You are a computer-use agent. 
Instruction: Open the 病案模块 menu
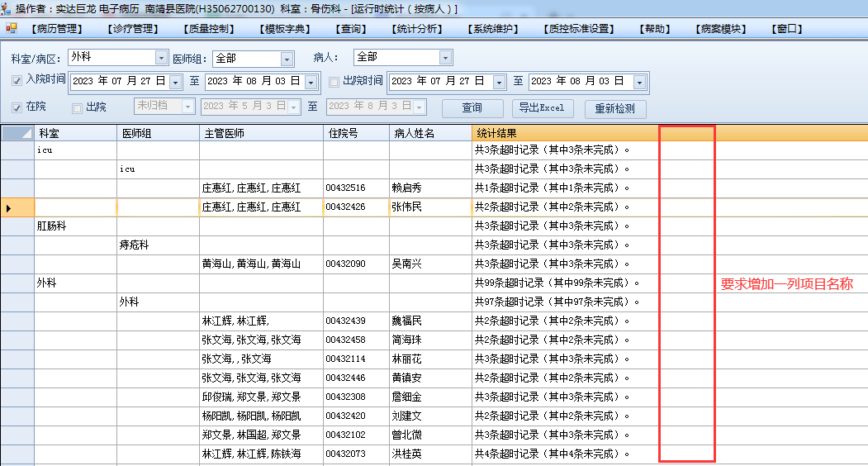(x=721, y=29)
